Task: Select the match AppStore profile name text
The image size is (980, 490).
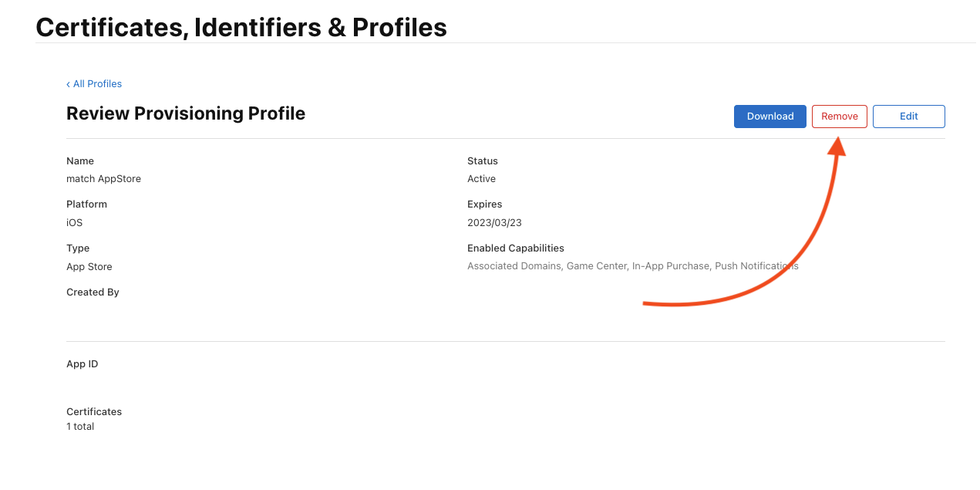Action: (103, 178)
